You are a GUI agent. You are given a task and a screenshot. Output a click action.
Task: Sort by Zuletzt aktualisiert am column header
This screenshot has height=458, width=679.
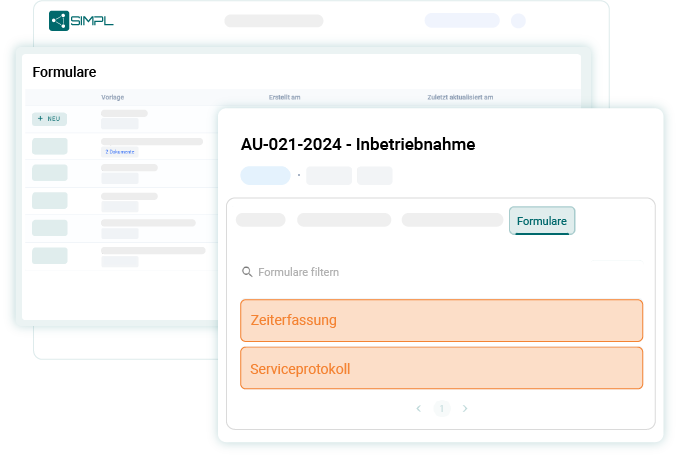point(460,97)
